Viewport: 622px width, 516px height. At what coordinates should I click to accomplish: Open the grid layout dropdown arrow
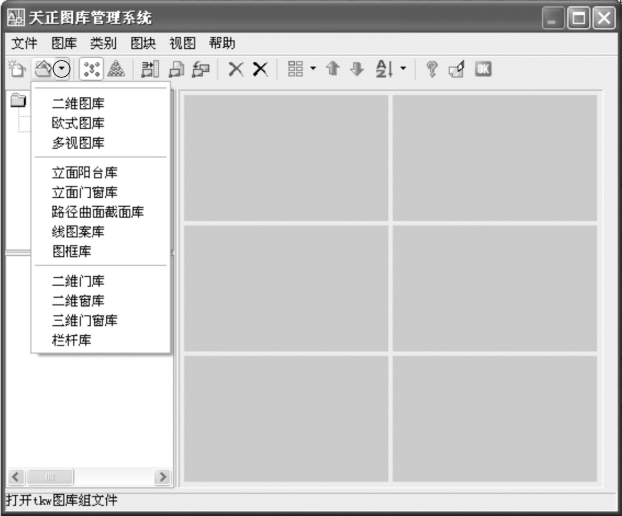(x=313, y=69)
